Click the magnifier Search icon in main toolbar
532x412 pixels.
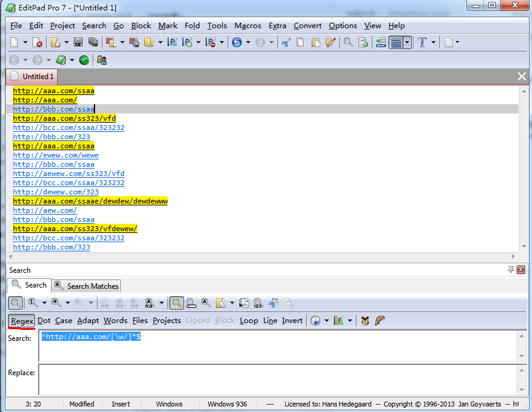348,42
